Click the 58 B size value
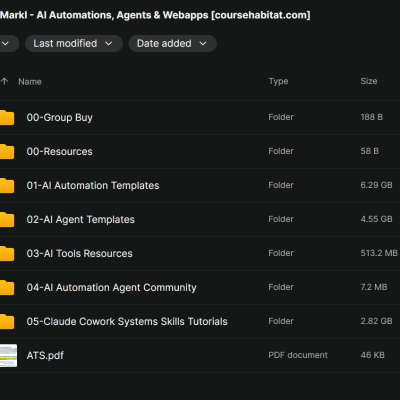 coord(370,151)
